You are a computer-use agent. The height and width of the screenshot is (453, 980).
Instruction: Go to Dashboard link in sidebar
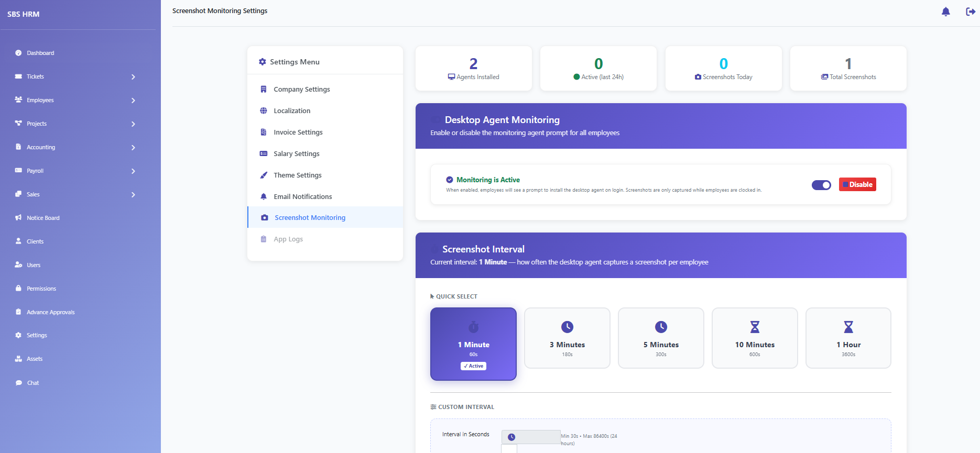[x=40, y=53]
